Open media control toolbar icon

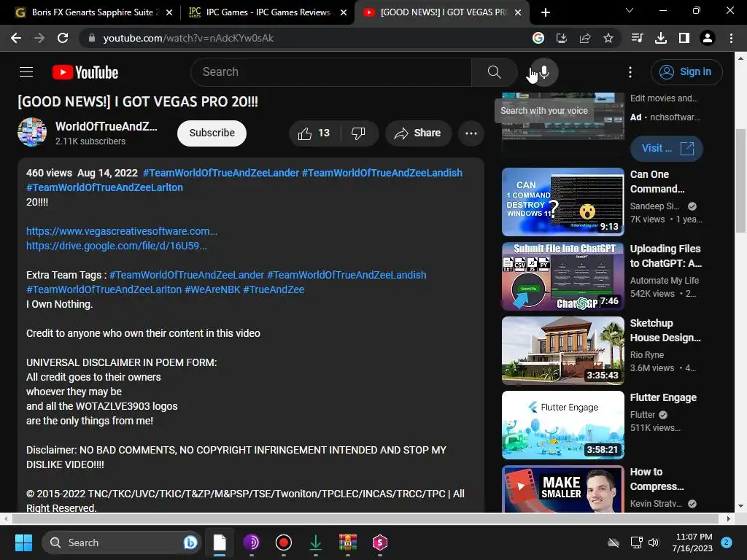tap(637, 38)
